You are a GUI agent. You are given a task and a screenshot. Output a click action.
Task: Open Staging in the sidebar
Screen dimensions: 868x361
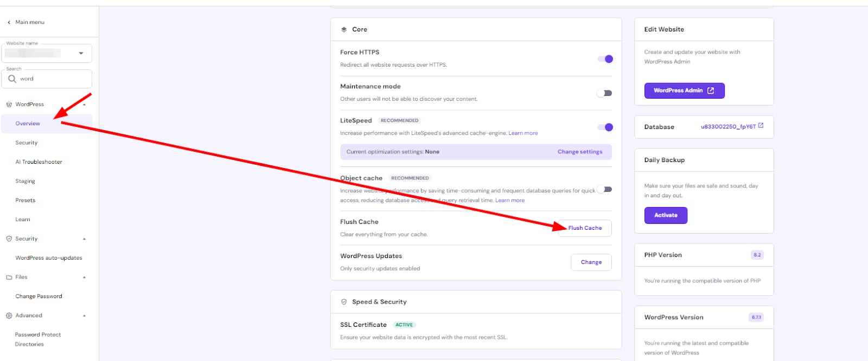[x=25, y=181]
